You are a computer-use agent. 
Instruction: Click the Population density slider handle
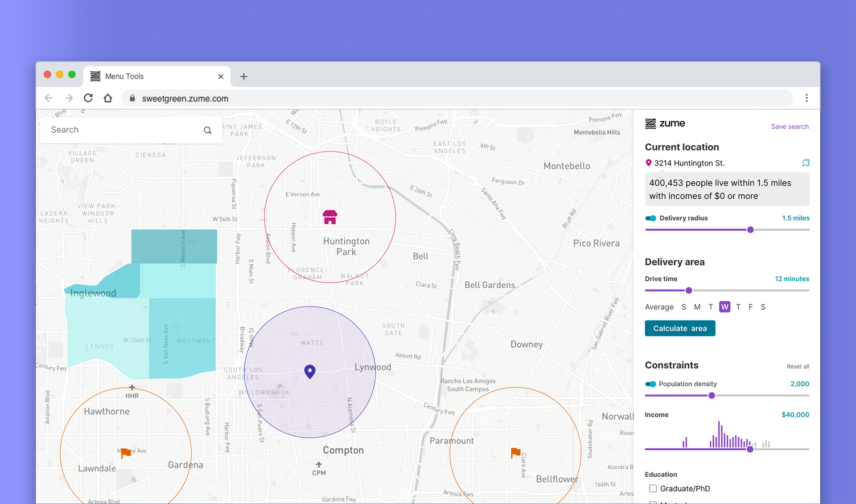pos(712,396)
